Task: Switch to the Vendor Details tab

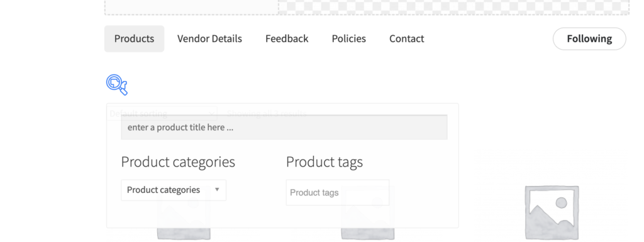Action: tap(209, 38)
